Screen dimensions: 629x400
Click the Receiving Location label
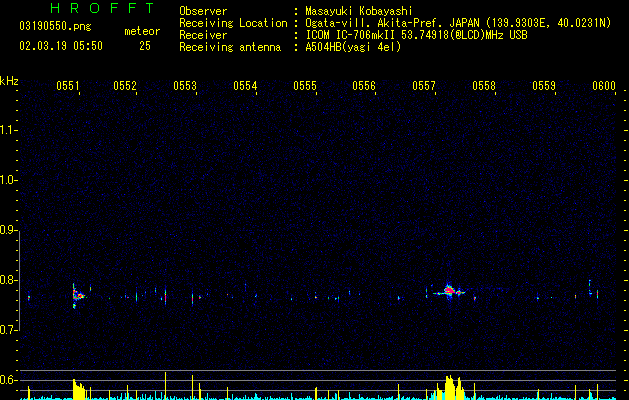(x=233, y=23)
